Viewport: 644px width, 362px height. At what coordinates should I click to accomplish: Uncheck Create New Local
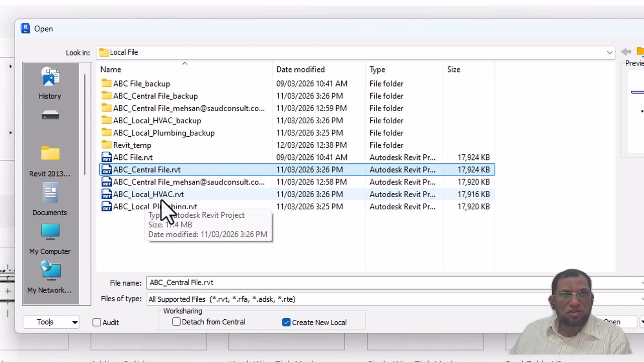click(x=286, y=322)
